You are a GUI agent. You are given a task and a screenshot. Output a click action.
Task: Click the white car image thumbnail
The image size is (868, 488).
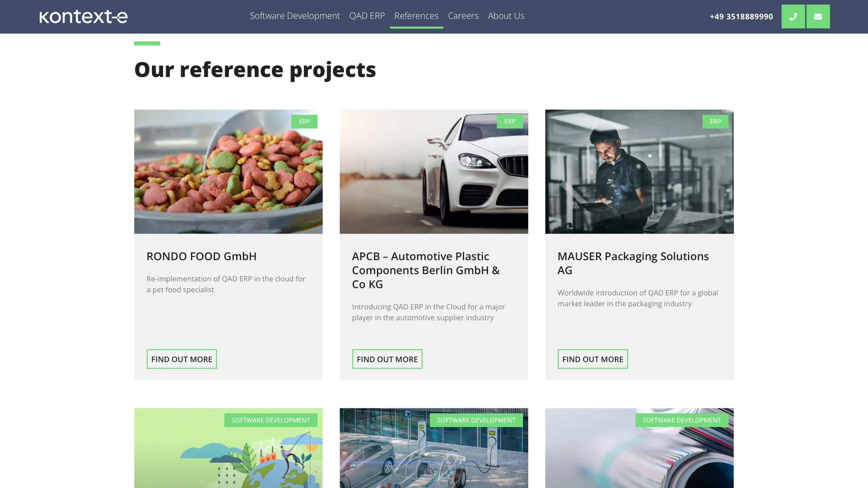[x=434, y=171]
